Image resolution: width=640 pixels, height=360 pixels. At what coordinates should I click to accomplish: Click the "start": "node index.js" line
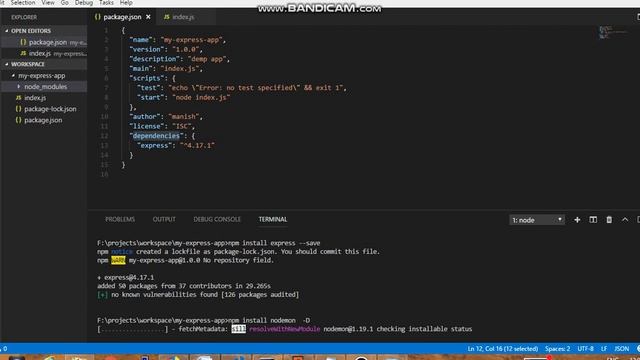click(x=183, y=98)
